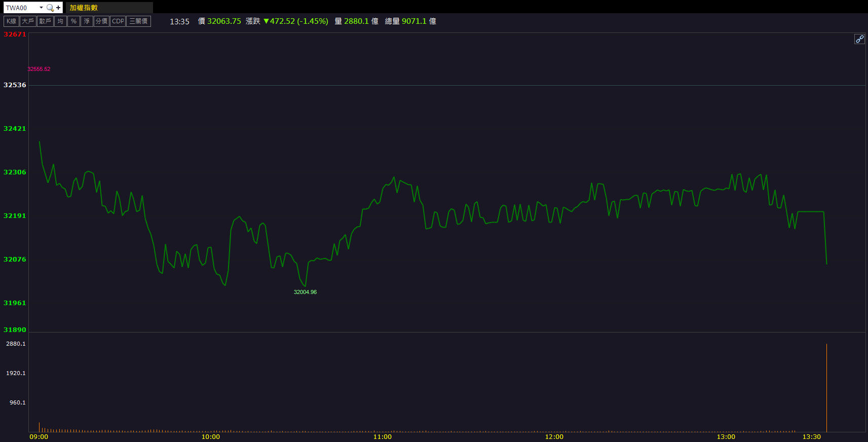The width and height of the screenshot is (868, 442).
Task: Switch to K線 candlestick view
Action: [11, 21]
